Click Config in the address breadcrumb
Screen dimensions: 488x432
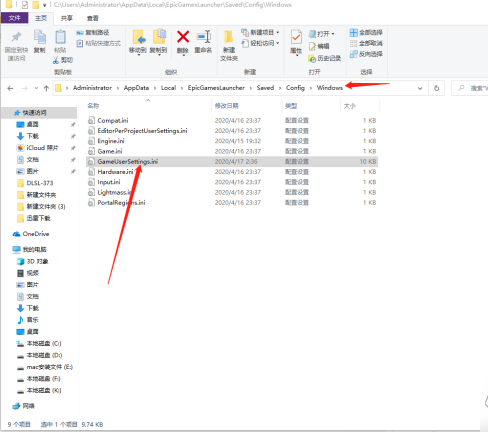click(x=295, y=88)
